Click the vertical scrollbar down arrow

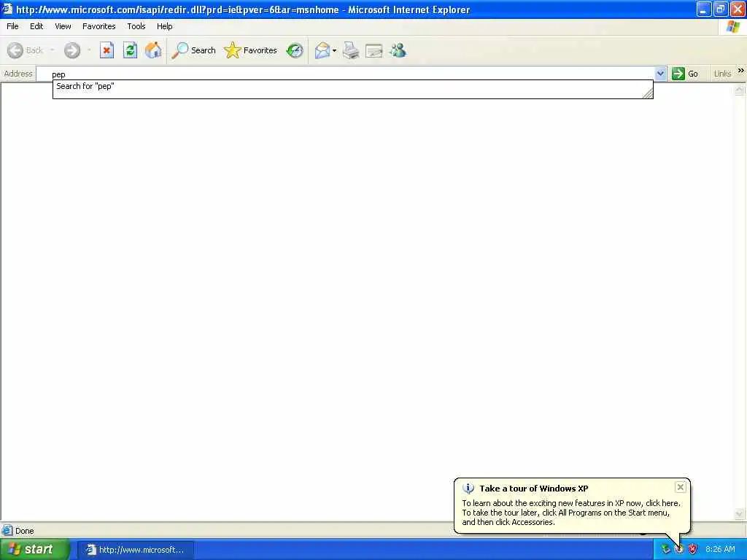[740, 514]
